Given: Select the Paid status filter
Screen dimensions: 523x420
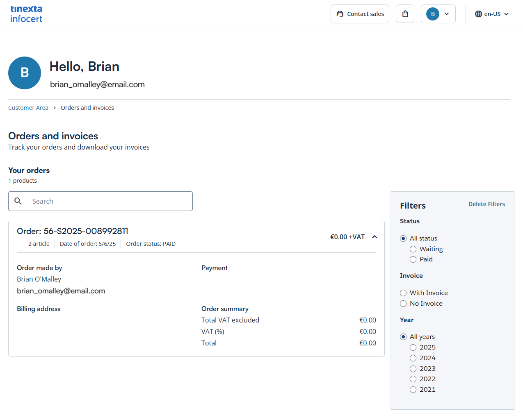Looking at the screenshot, I should pos(413,259).
